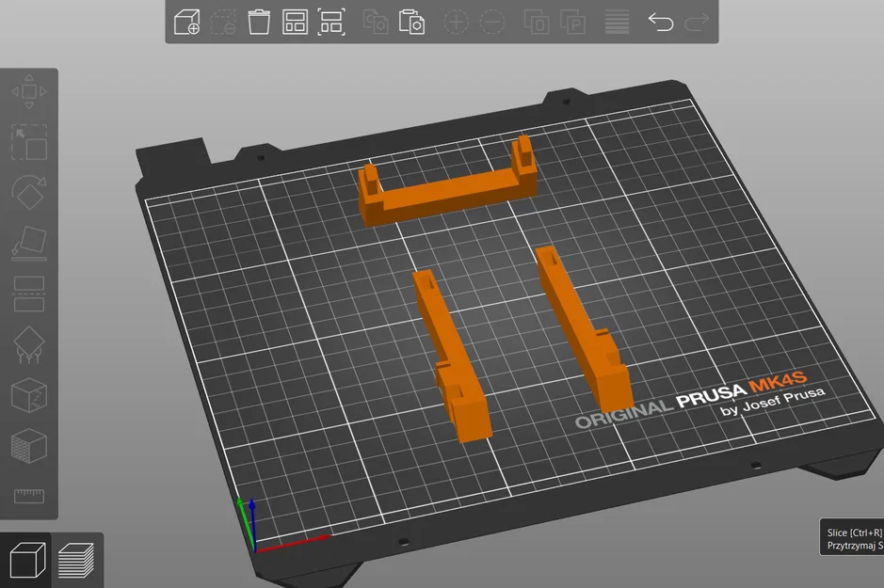
Task: Arrange objects on the build plate
Action: 295,22
